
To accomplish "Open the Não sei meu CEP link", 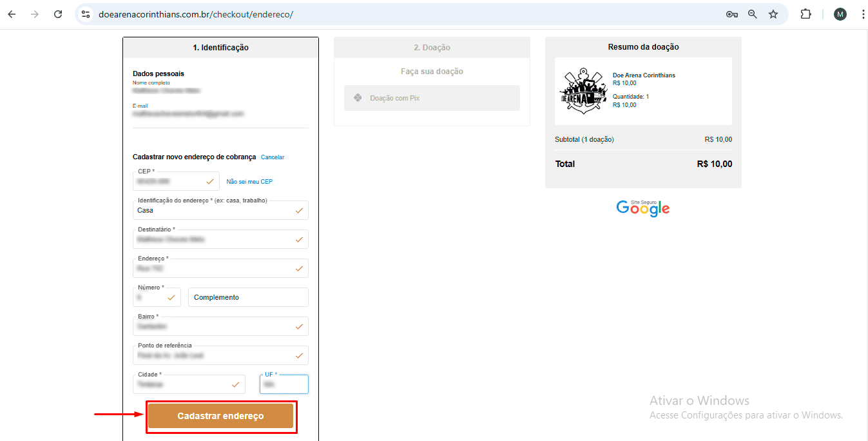I will click(249, 182).
